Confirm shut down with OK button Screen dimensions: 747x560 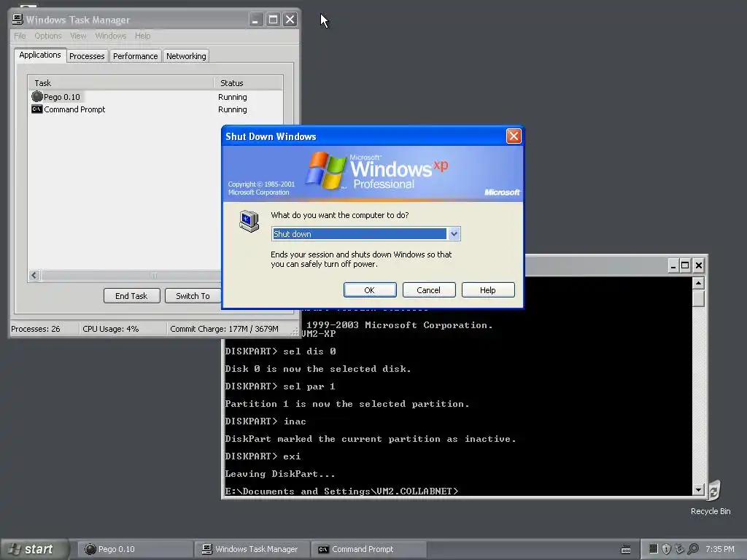[370, 290]
